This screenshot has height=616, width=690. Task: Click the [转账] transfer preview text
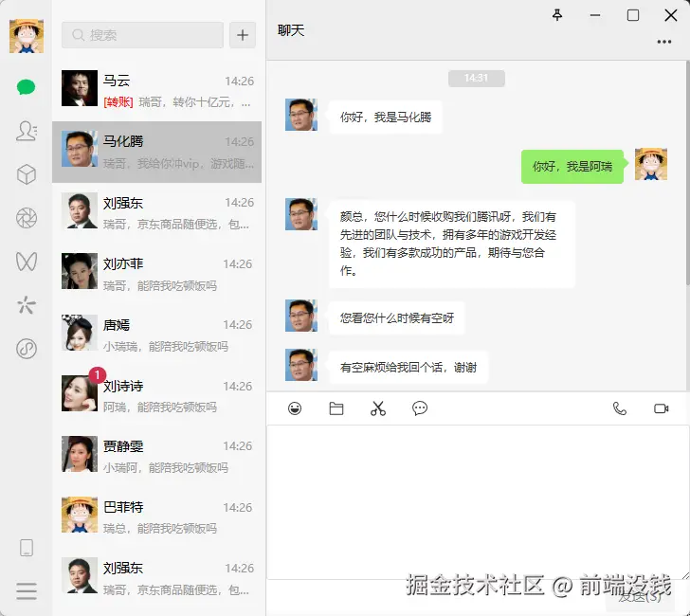118,102
